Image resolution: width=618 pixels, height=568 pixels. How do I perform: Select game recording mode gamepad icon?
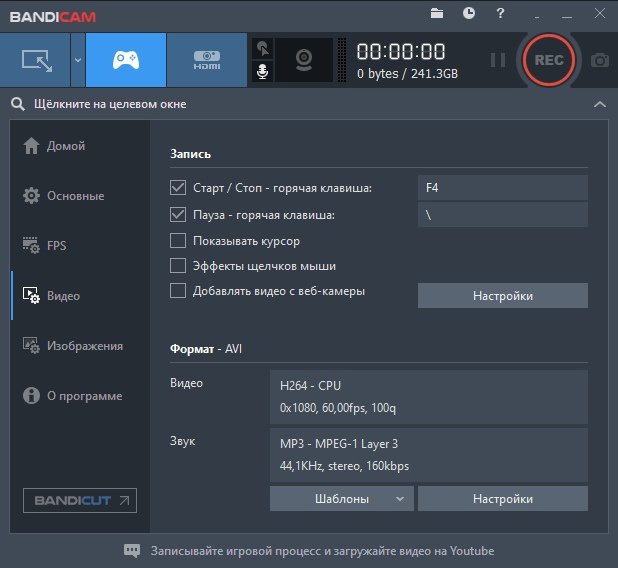tap(125, 59)
